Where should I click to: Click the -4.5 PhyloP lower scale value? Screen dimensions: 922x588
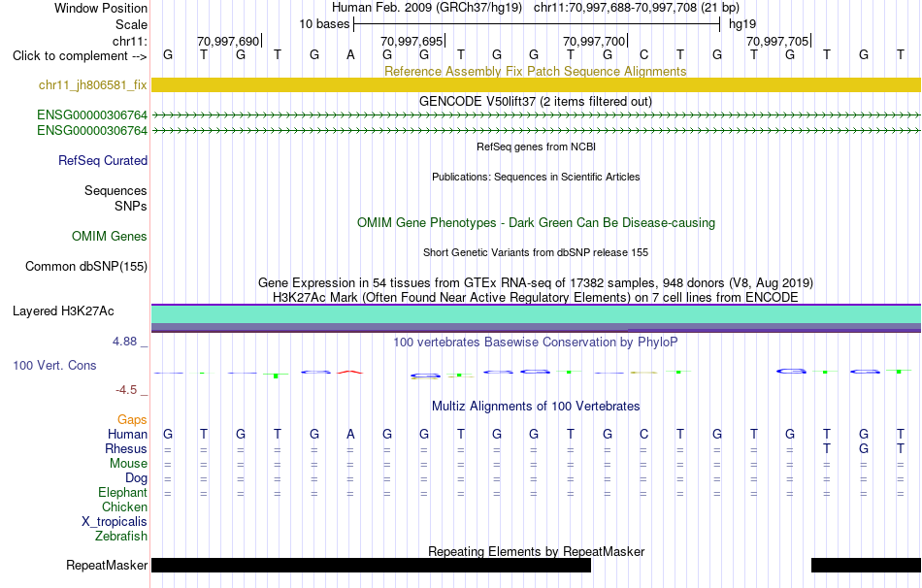pyautogui.click(x=126, y=390)
